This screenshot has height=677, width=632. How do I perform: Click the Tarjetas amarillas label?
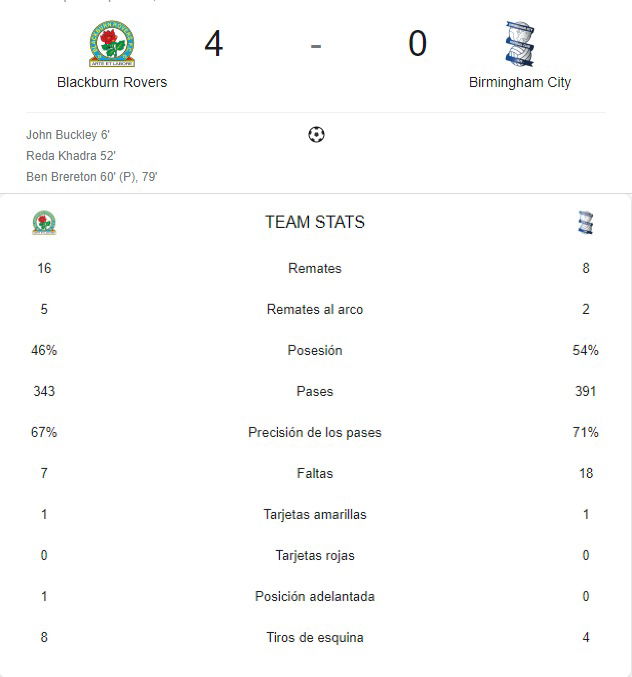(x=315, y=514)
